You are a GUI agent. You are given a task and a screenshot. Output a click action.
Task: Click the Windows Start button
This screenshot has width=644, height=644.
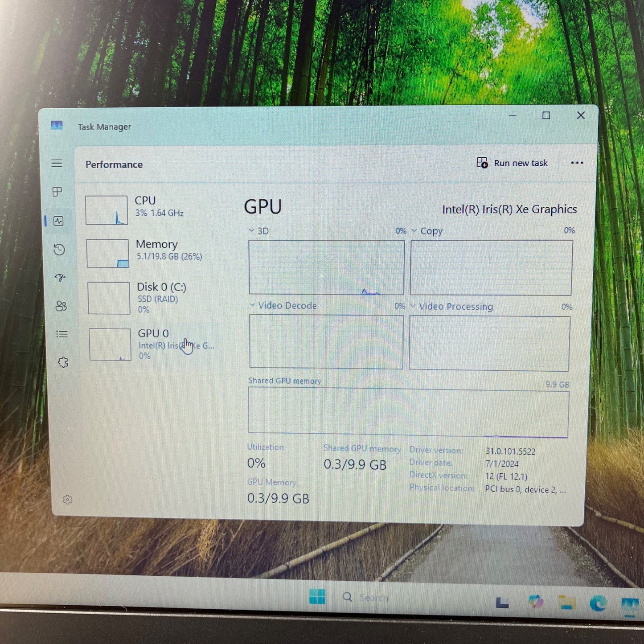[x=317, y=595]
